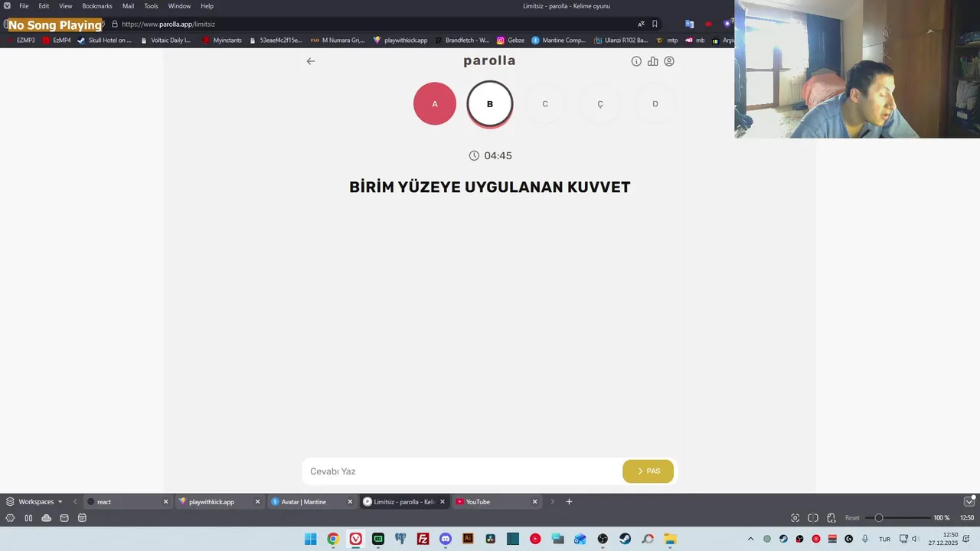Open the Mantine Comp bookmark
The width and height of the screenshot is (980, 551).
[559, 41]
